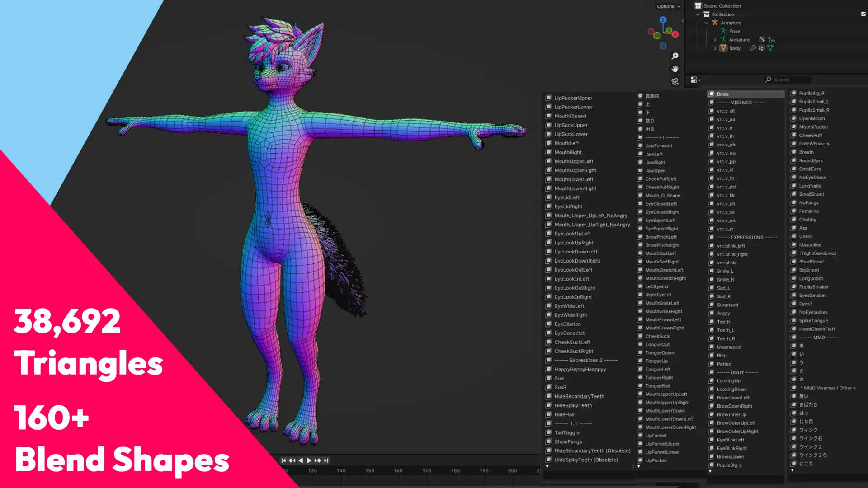Screen dimensions: 868x488
Task: Click the bone icon beside Armature
Action: 762,40
